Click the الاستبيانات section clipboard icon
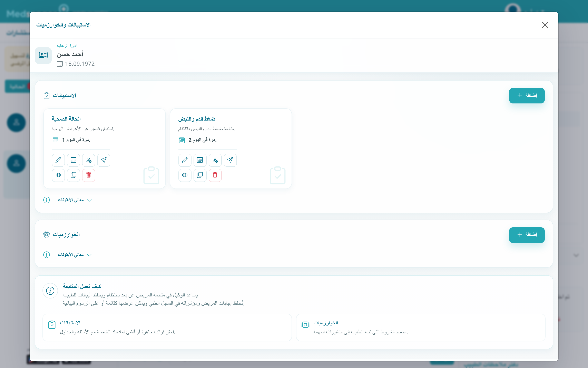The width and height of the screenshot is (588, 368). coord(46,96)
